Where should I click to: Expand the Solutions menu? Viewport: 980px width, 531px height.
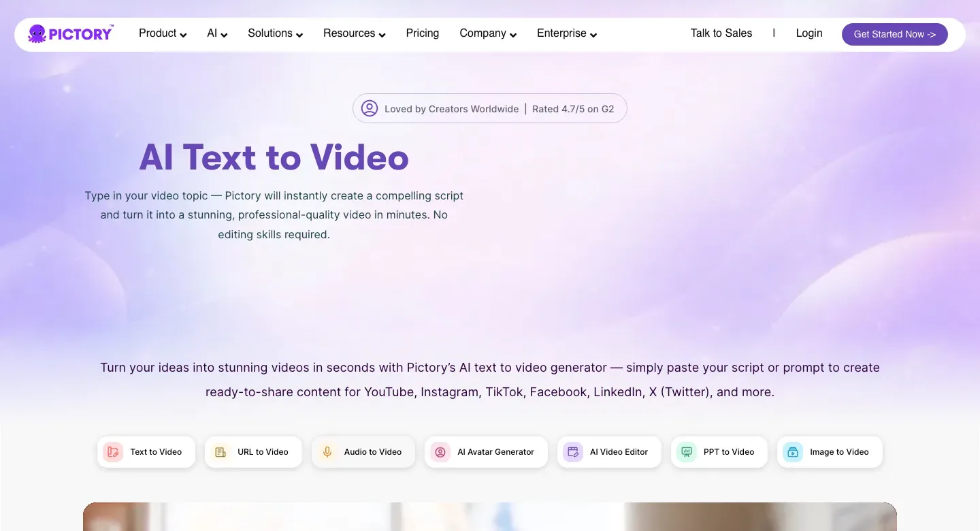(275, 33)
